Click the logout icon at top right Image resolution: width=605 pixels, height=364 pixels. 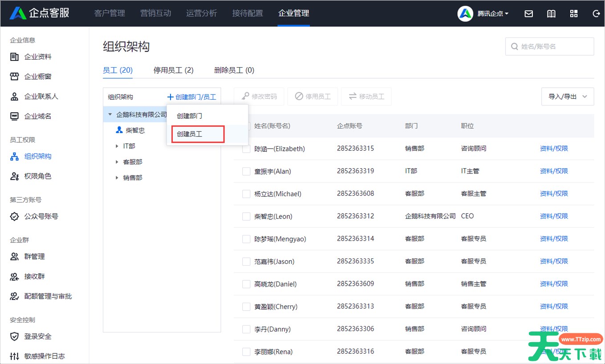596,14
